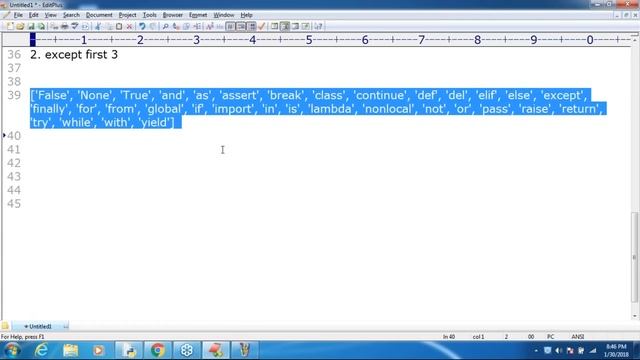
Task: Open the Windows Start button
Action: pos(12,350)
